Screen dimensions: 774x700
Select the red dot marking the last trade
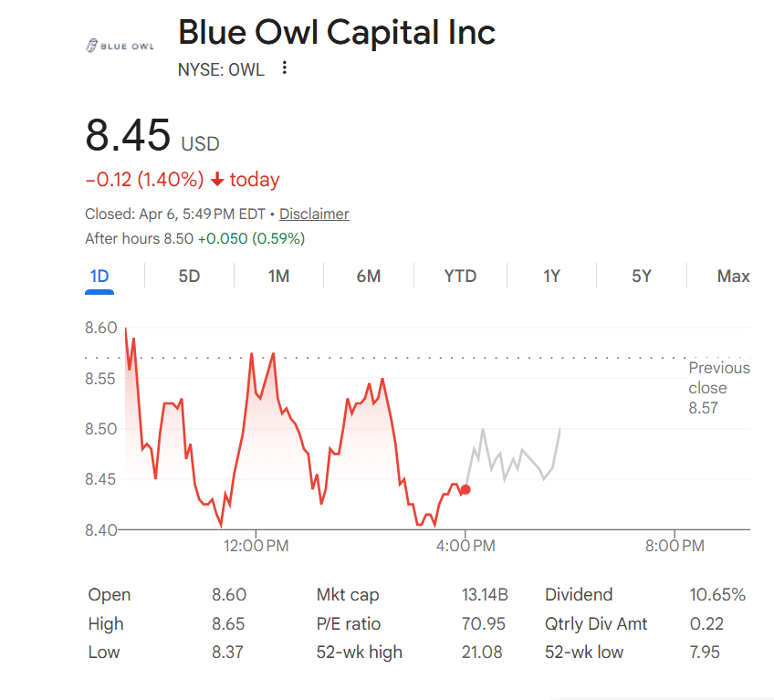[x=465, y=489]
